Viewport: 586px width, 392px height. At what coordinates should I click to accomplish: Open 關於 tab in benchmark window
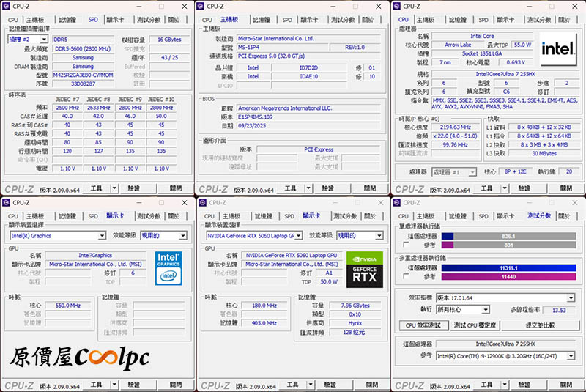(x=563, y=216)
